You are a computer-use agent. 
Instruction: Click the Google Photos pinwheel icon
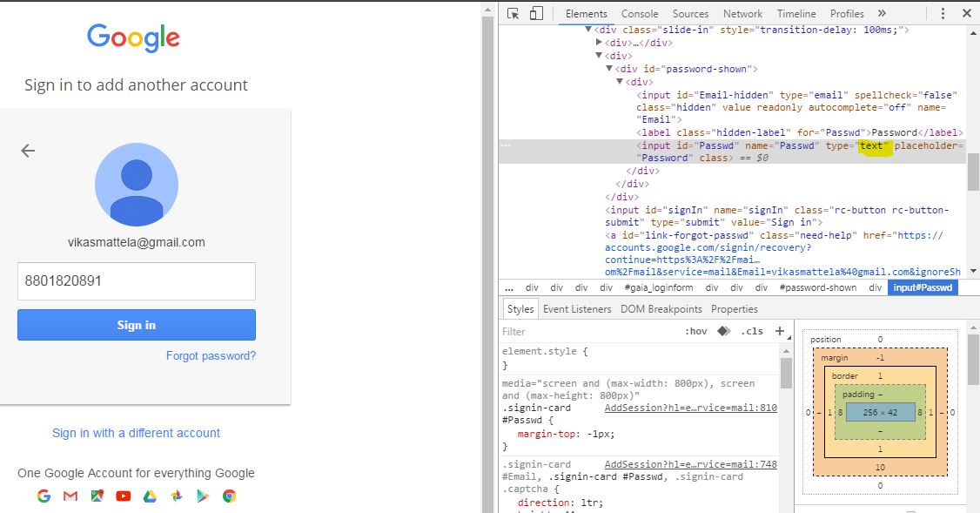(177, 496)
